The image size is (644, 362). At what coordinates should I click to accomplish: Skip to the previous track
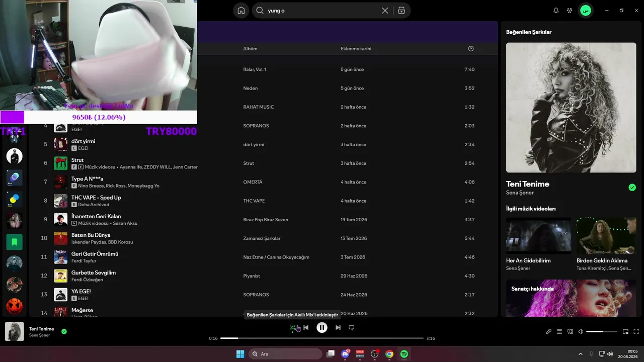(306, 328)
